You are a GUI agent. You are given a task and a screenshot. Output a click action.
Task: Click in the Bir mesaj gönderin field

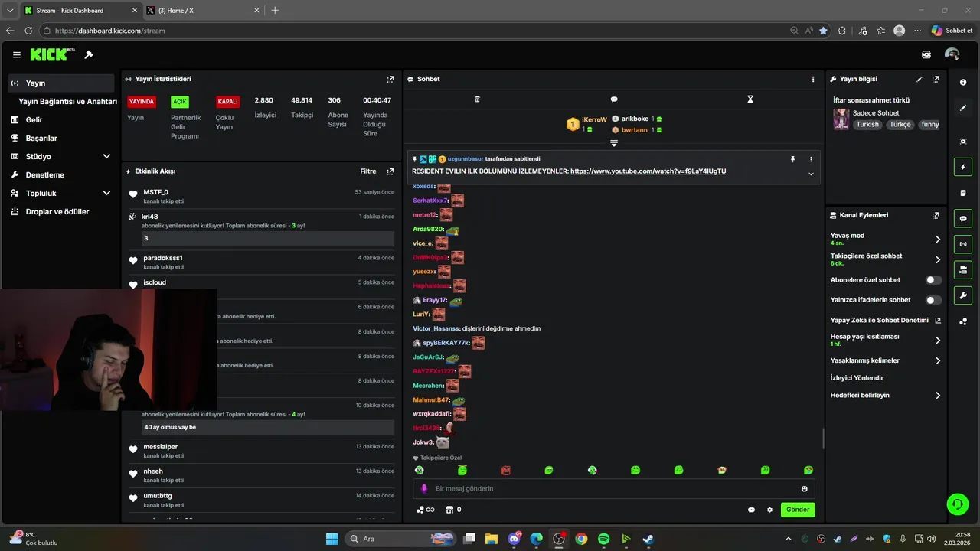pos(612,489)
